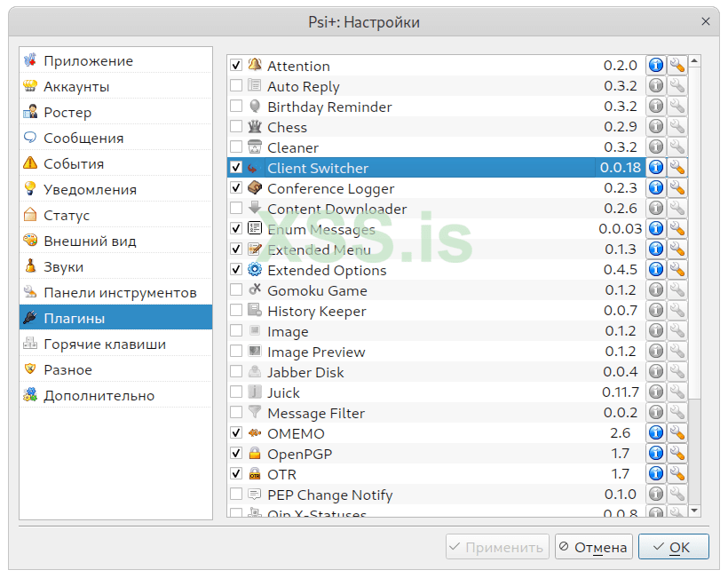Open the Статус section
The height and width of the screenshot is (578, 728).
click(x=115, y=215)
